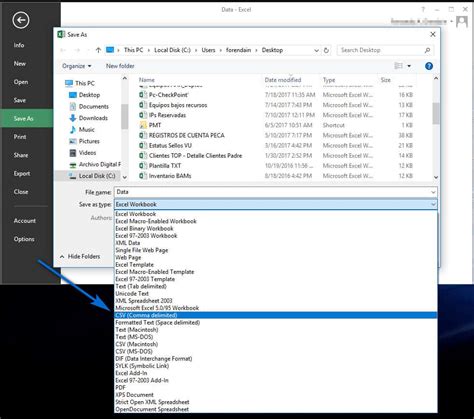
Task: Click Users in the address breadcrumb
Action: tap(208, 50)
